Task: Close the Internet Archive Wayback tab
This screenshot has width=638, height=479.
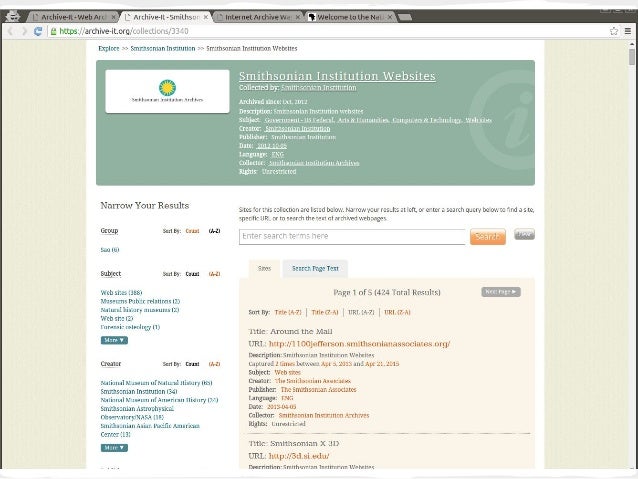Action: pos(298,17)
